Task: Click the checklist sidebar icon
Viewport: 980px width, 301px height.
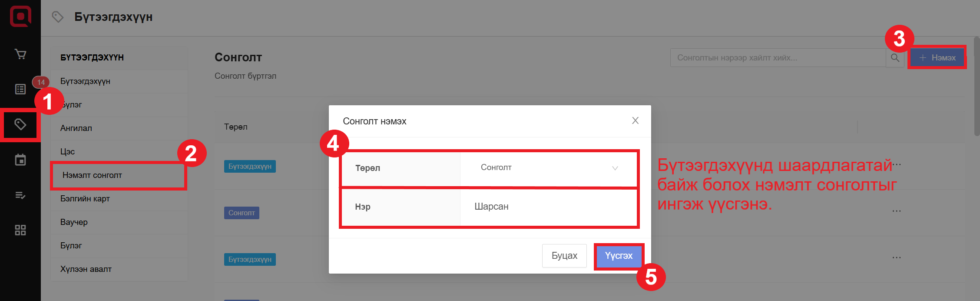Action: point(20,195)
